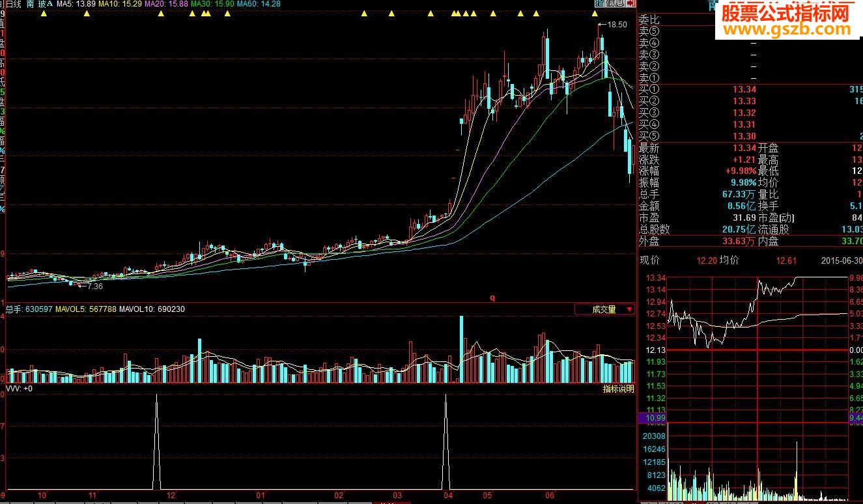Click month 06 on the time axis
The height and width of the screenshot is (504, 863).
tap(550, 496)
